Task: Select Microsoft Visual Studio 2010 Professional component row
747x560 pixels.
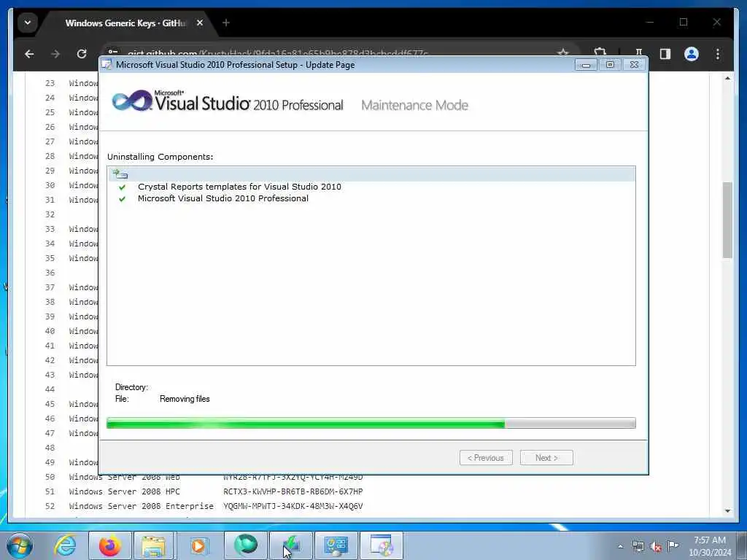Action: (223, 198)
